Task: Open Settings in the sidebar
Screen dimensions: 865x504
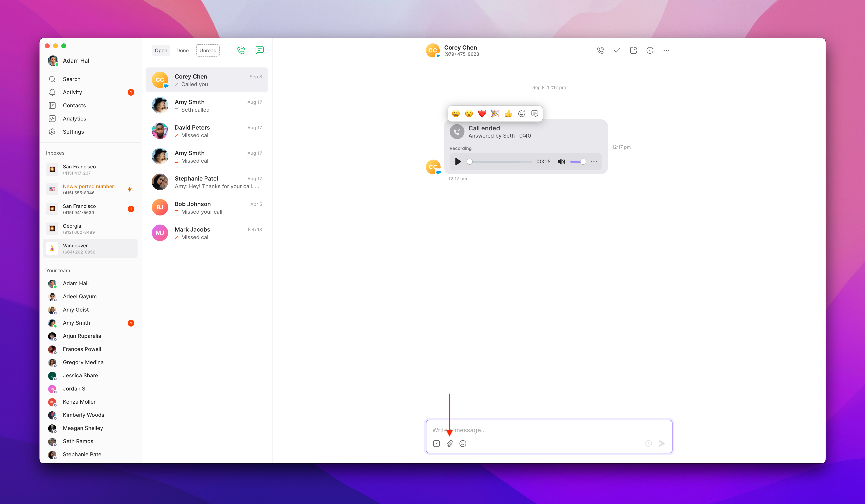Action: [90, 132]
